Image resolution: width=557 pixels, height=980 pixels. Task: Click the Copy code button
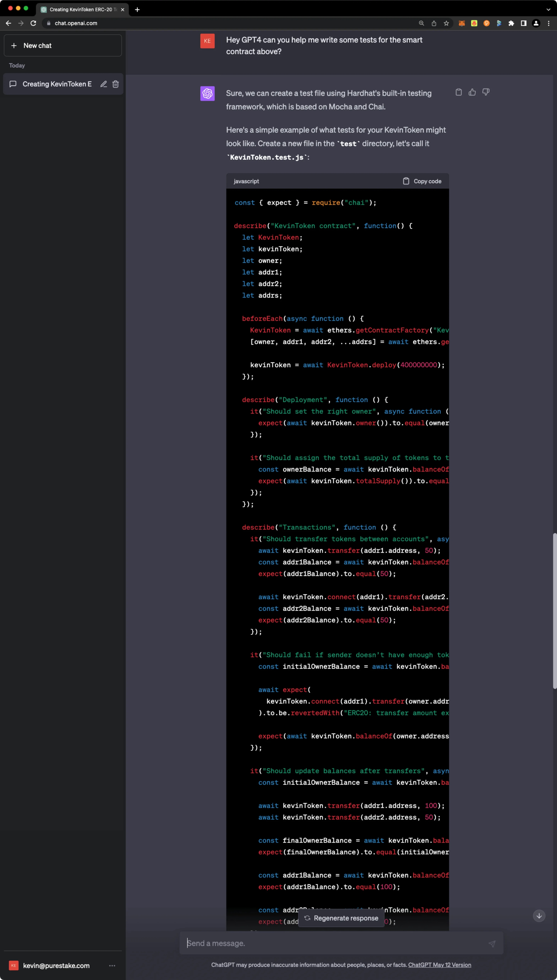tap(422, 181)
